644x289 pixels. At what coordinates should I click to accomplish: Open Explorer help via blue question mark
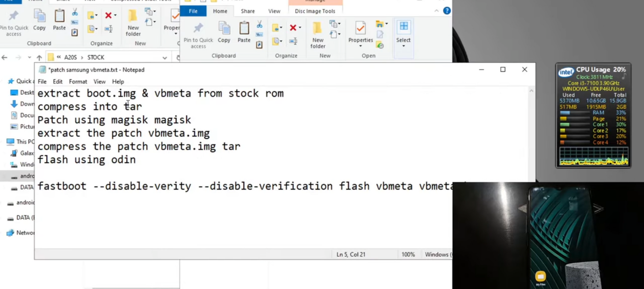click(447, 11)
